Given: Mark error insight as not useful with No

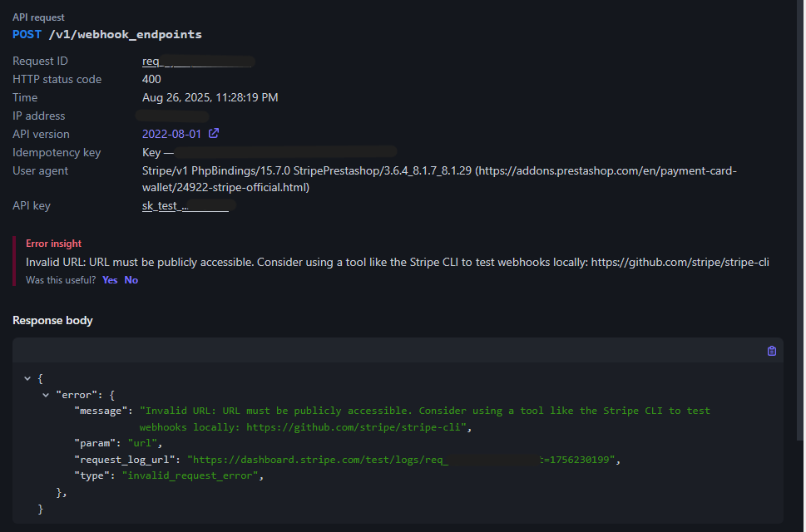Looking at the screenshot, I should tap(131, 280).
